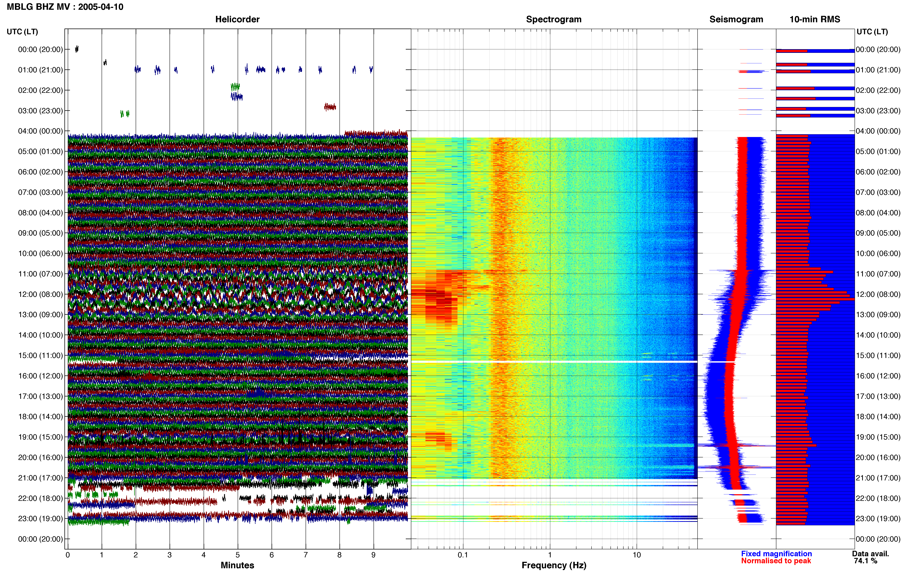The width and height of the screenshot is (924, 578).
Task: Click the "UTC (LT)" label above the Helicorder axis
Action: 22,32
